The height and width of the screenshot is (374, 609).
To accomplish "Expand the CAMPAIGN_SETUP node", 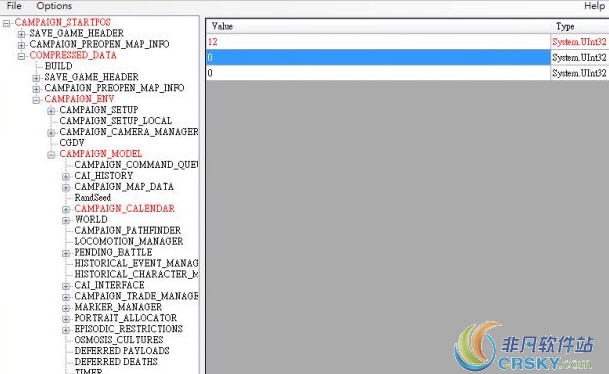I will click(51, 111).
